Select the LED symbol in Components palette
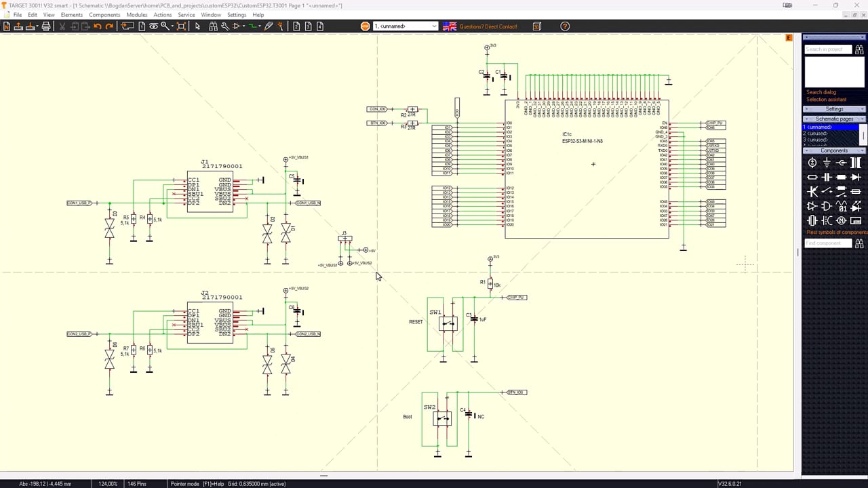The height and width of the screenshot is (488, 868). (855, 206)
